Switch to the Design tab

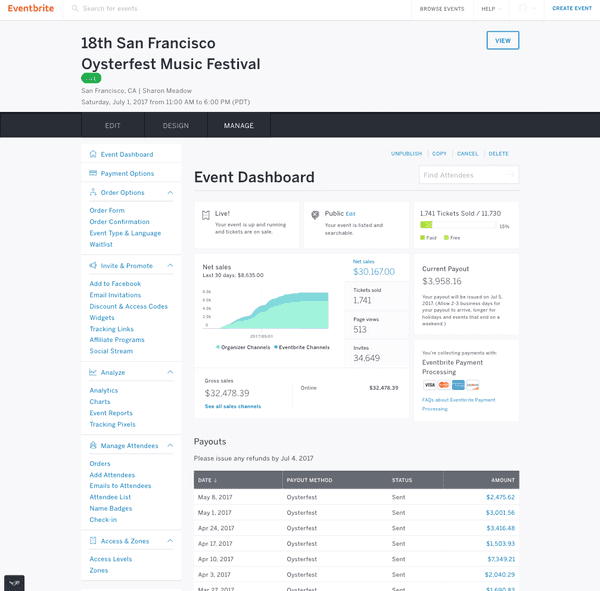coord(176,125)
